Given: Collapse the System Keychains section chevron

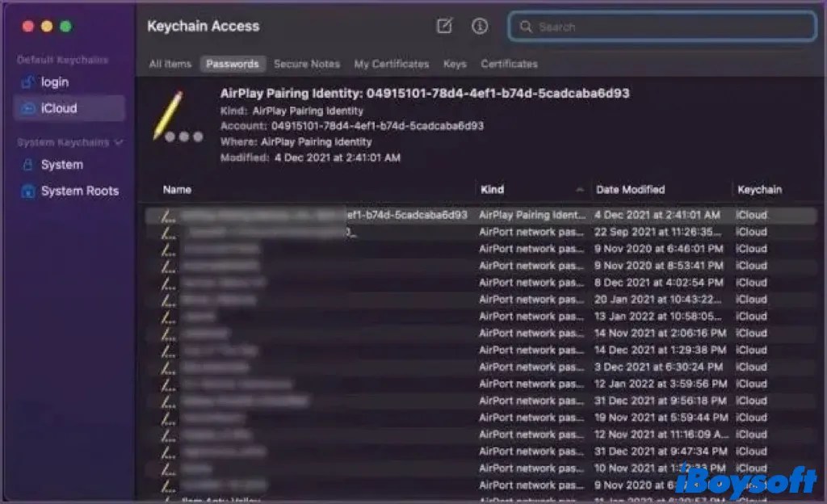Looking at the screenshot, I should coord(120,142).
